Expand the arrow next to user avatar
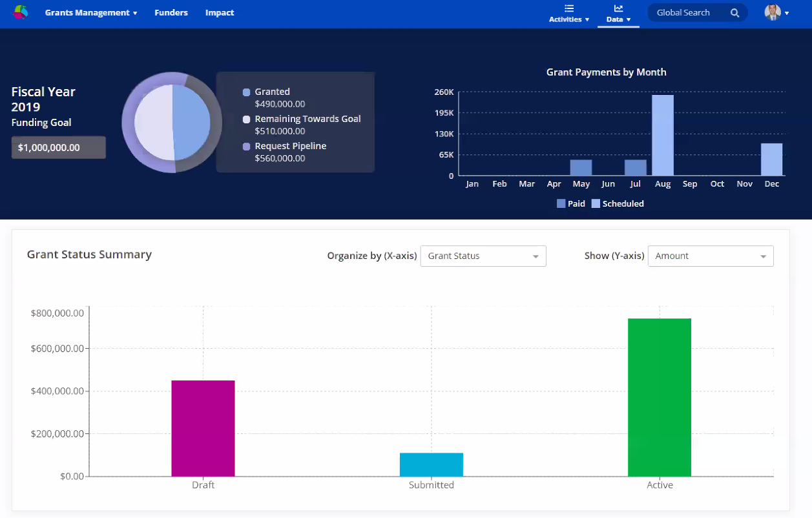The width and height of the screenshot is (812, 518). [787, 14]
